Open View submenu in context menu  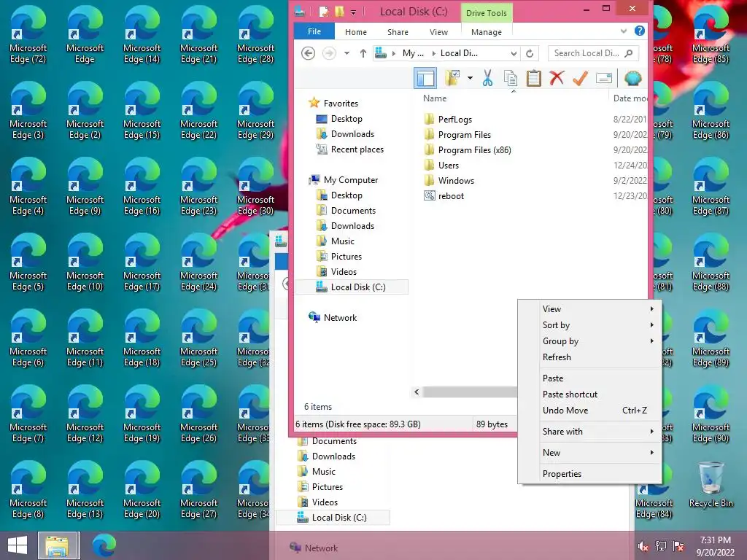[589, 309]
